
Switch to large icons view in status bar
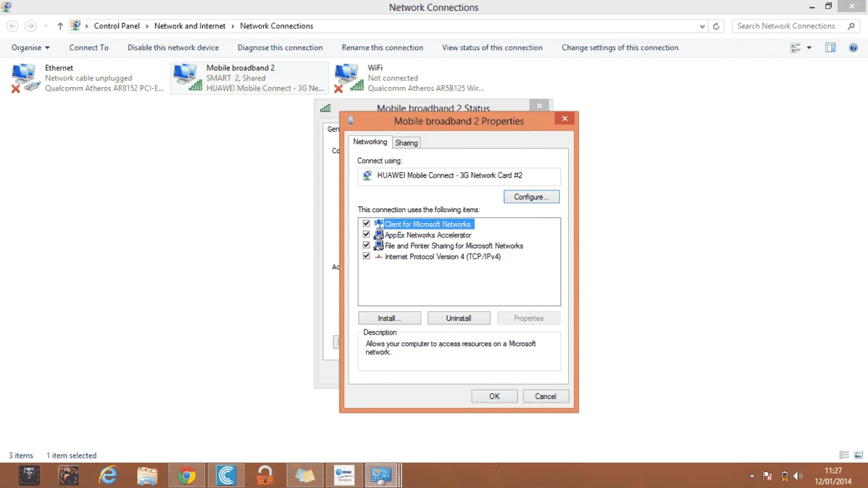(x=858, y=455)
